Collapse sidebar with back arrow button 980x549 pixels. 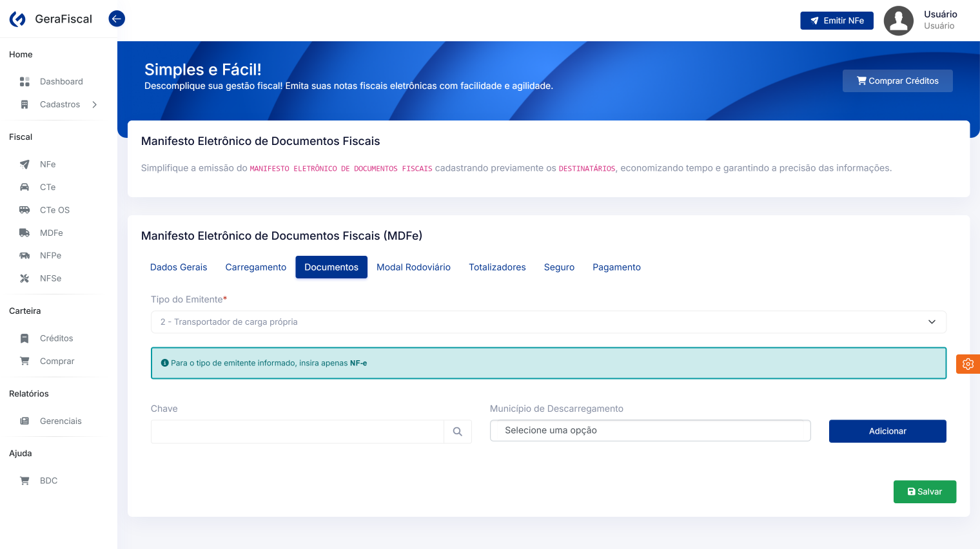(x=117, y=19)
